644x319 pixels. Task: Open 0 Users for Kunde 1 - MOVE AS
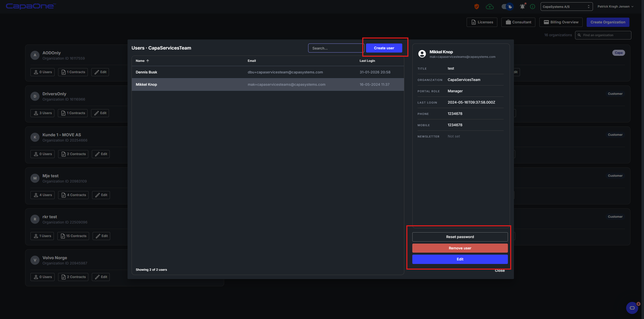pos(43,154)
